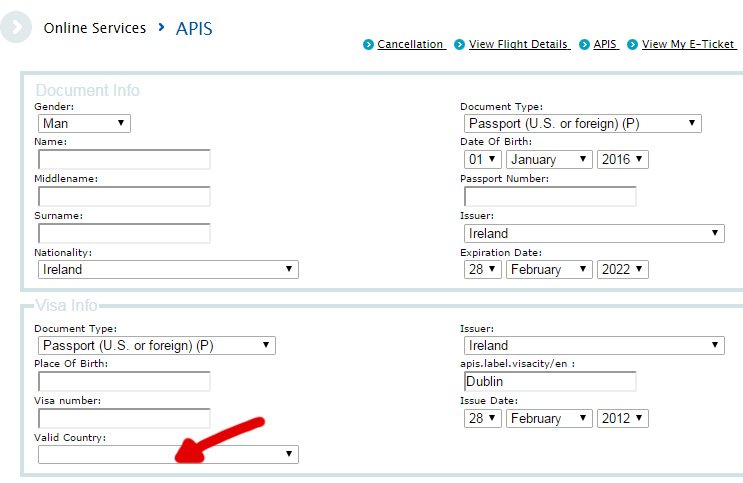Click the Passport Number input field
Image resolution: width=743 pixels, height=483 pixels.
coord(550,196)
